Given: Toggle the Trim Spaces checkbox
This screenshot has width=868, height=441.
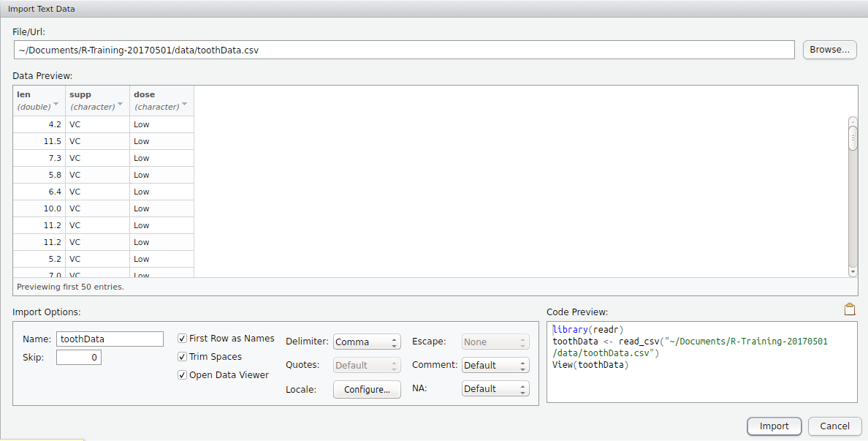Looking at the screenshot, I should click(x=183, y=357).
